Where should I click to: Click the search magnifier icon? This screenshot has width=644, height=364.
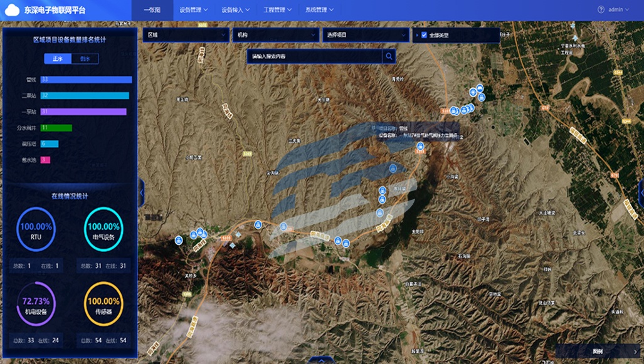(x=389, y=56)
